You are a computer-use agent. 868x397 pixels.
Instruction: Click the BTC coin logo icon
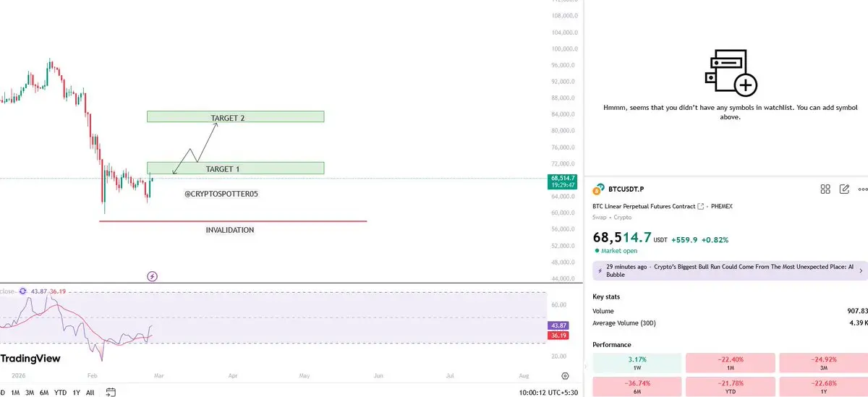point(598,189)
